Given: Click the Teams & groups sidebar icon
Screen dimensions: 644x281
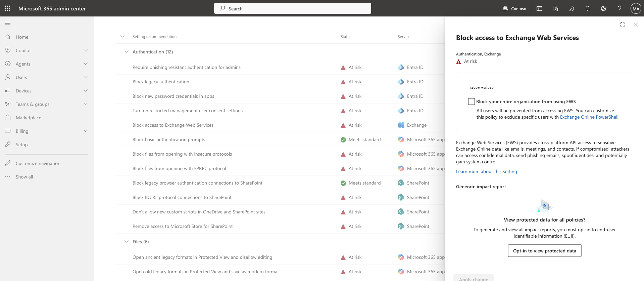Looking at the screenshot, I should tap(8, 104).
